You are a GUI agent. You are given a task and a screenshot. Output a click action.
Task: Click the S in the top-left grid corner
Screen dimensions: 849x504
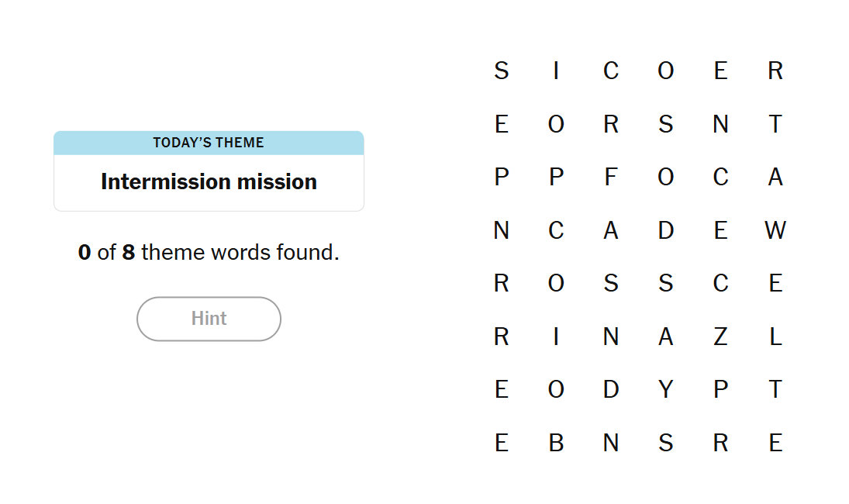[501, 71]
